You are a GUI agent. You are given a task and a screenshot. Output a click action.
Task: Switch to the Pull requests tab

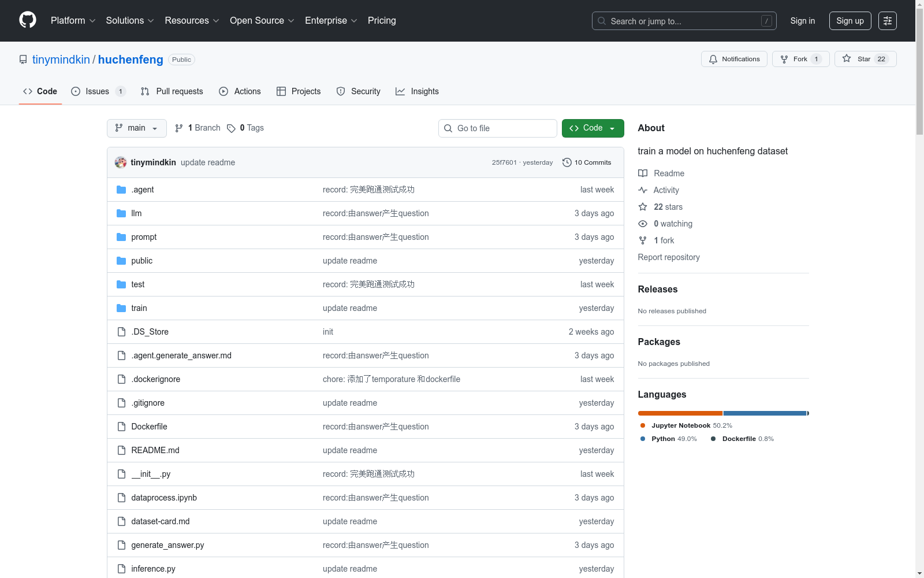pyautogui.click(x=172, y=91)
